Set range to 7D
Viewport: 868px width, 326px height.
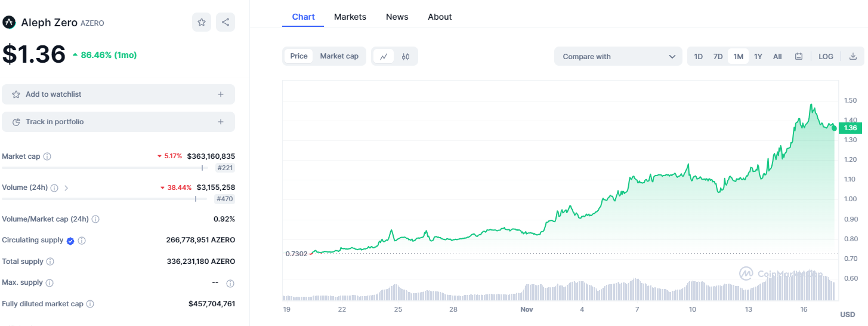718,57
